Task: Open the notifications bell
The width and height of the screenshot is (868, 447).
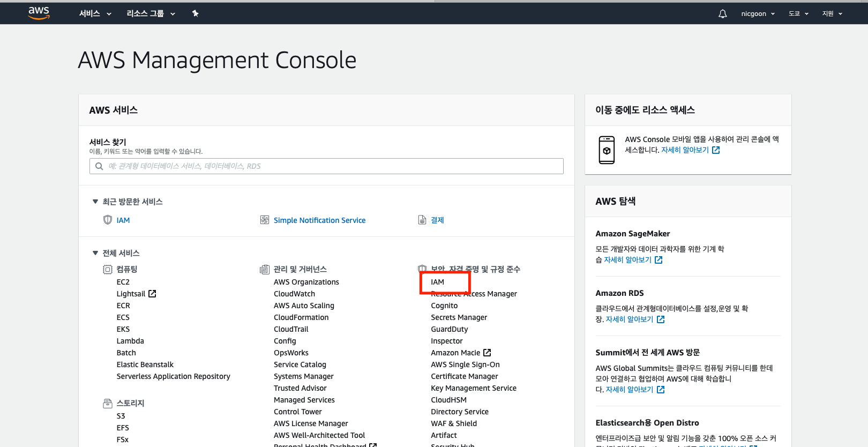Action: point(723,14)
